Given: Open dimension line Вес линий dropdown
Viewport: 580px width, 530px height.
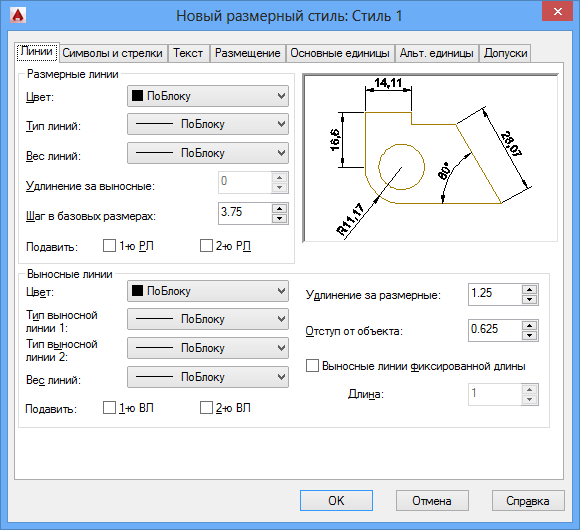Looking at the screenshot, I should pyautogui.click(x=208, y=153).
